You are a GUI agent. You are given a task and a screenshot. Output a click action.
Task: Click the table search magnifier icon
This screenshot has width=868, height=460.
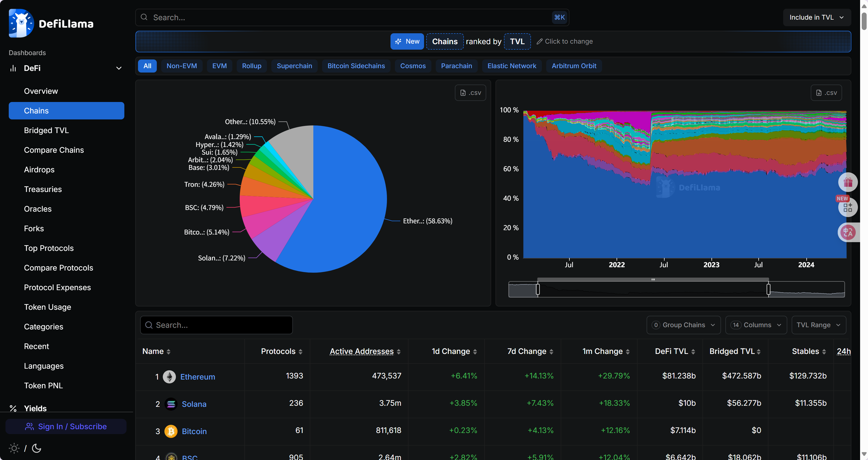click(149, 325)
